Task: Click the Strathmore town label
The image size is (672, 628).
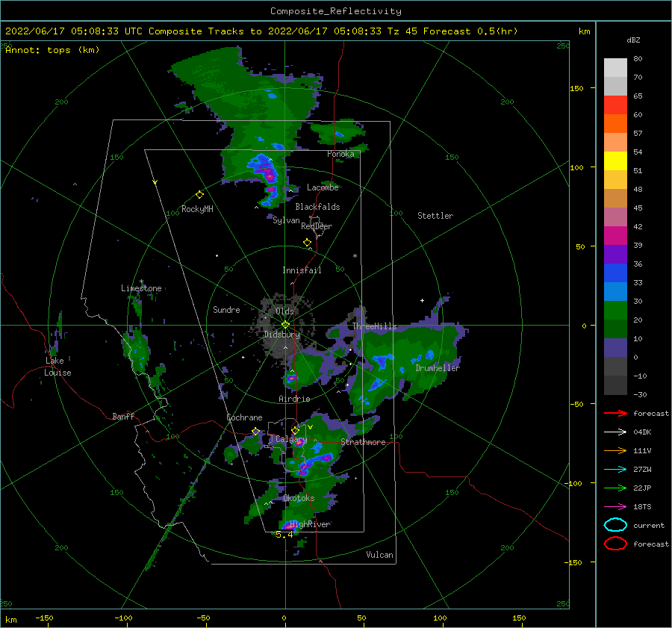Action: point(363,442)
